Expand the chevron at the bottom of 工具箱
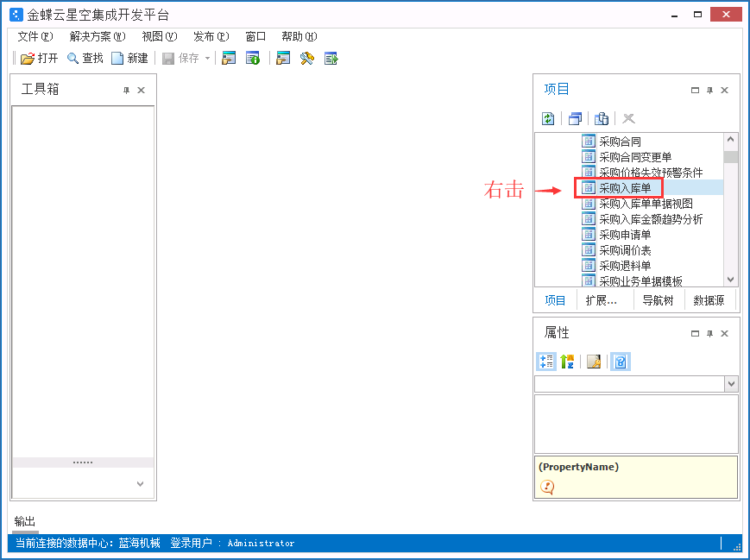The height and width of the screenshot is (560, 750). (140, 484)
